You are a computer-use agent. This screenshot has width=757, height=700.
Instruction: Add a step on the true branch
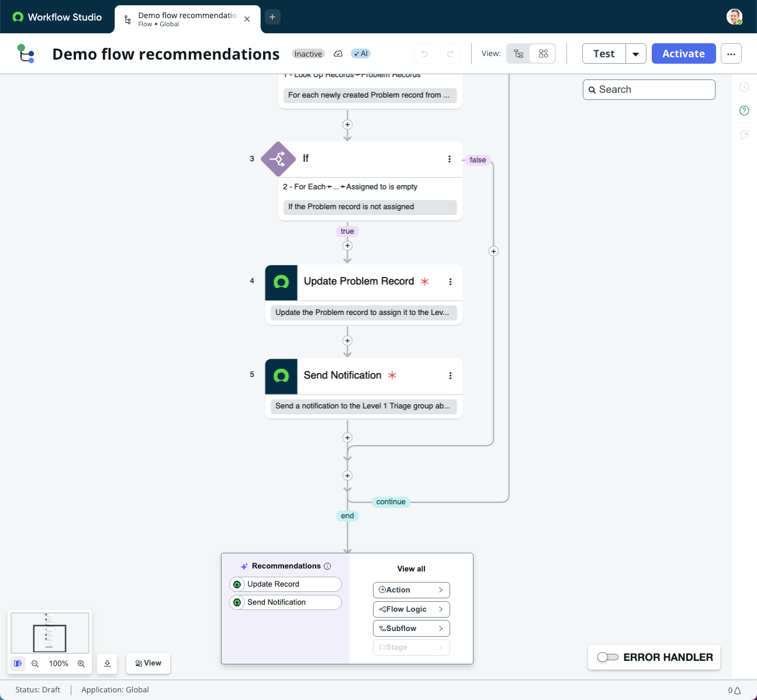click(347, 245)
